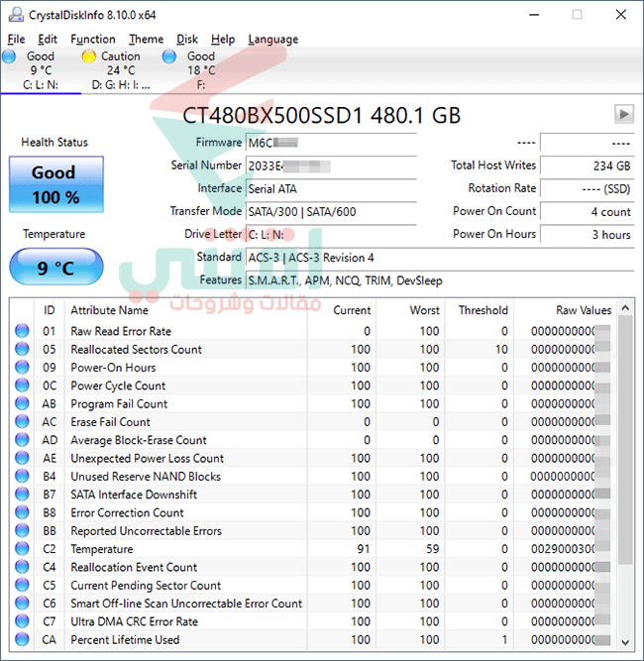Click the Transfer Mode field SATA/300 | SATA/600
Image resolution: width=644 pixels, height=661 pixels.
click(331, 211)
